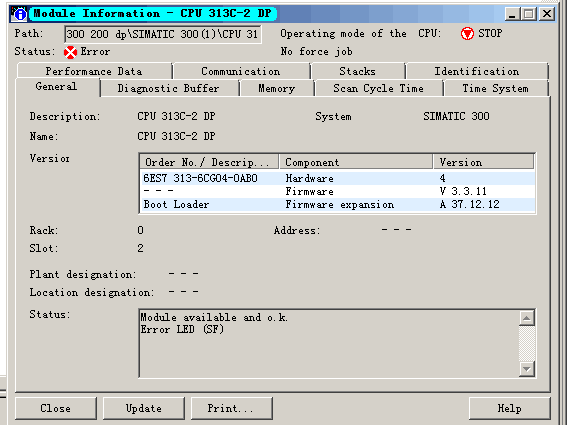
Task: Click the Status box scrollbar track
Action: (x=527, y=343)
